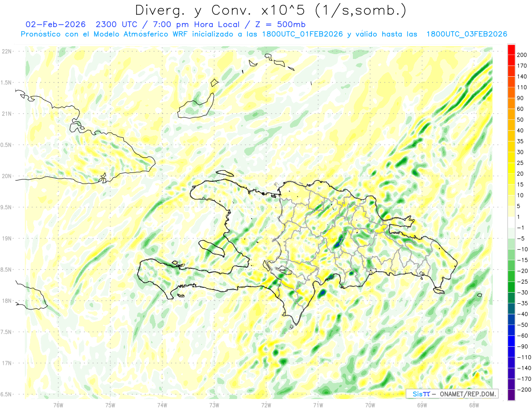This screenshot has width=532, height=411.
Task: Click the '71W' longitude label
Action: pos(318,405)
